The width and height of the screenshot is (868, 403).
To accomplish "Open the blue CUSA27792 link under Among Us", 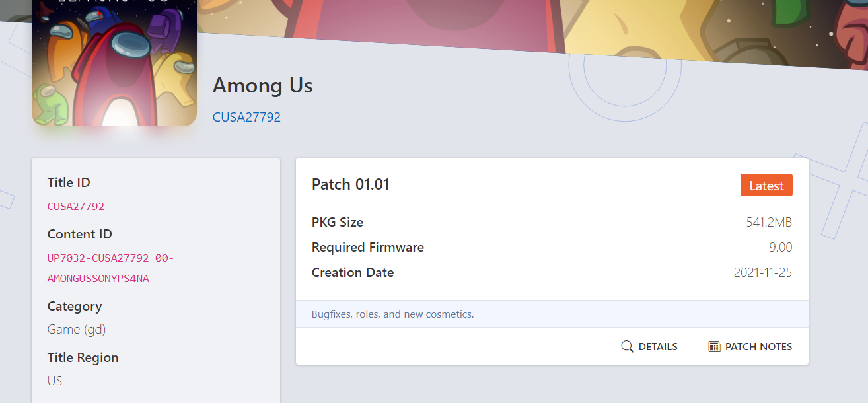I will [x=246, y=117].
